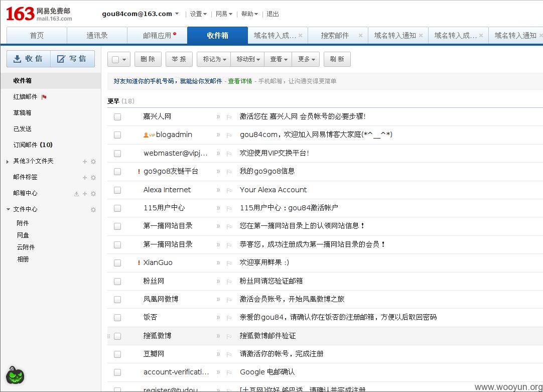Screen dimensions: 543x392
Task: Open the 查看 dropdown
Action: [279, 59]
